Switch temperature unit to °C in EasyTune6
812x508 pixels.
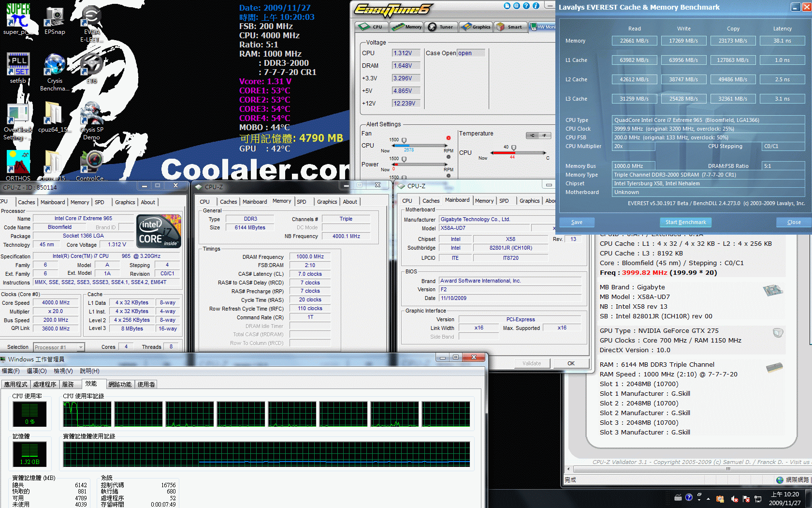click(533, 135)
